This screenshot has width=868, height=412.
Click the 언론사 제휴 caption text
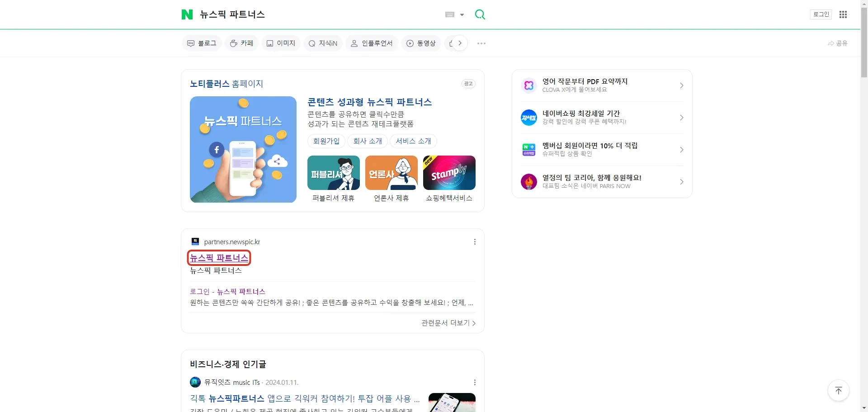[392, 198]
